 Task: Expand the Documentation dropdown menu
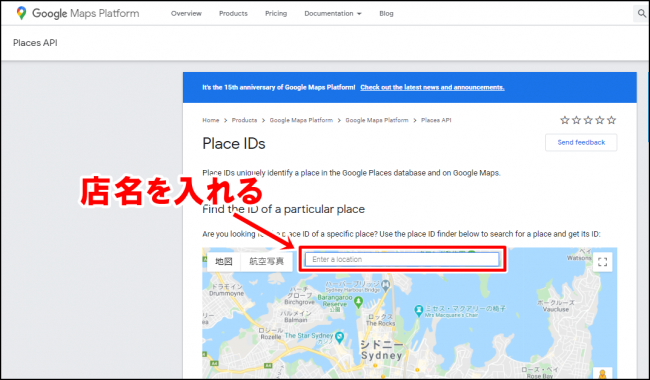click(333, 13)
